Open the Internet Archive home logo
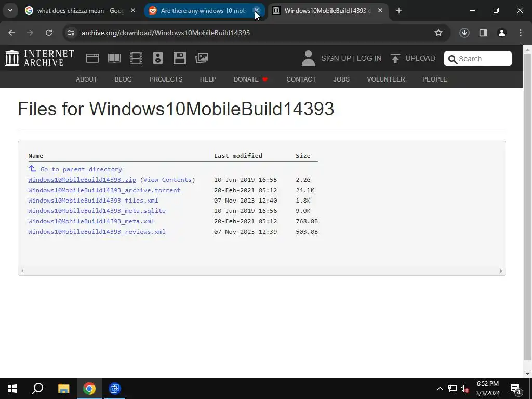This screenshot has height=399, width=532. (x=39, y=58)
